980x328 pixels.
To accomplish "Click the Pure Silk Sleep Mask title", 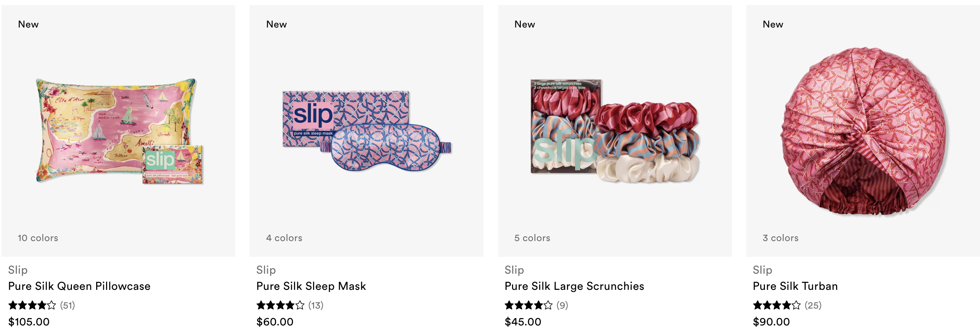I will (311, 286).
